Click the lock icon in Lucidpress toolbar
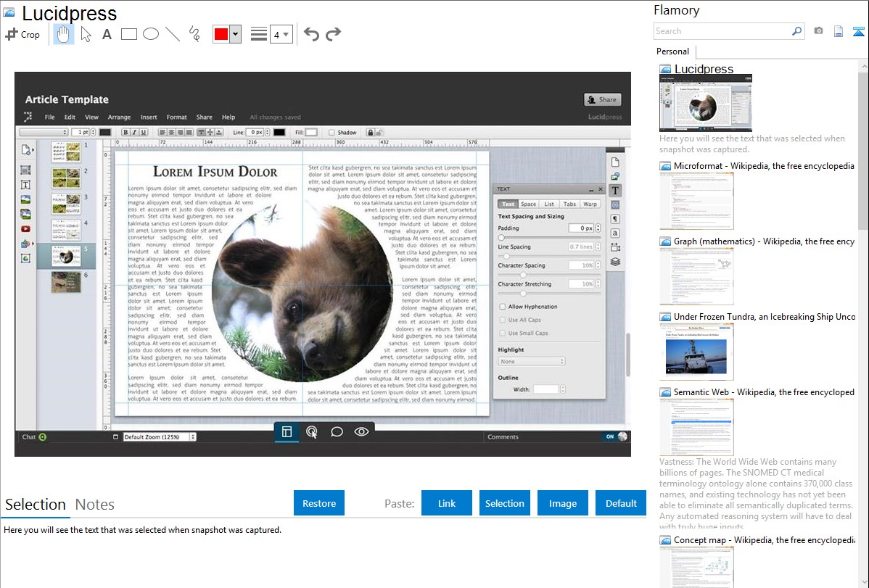Image resolution: width=869 pixels, height=588 pixels. 371,133
